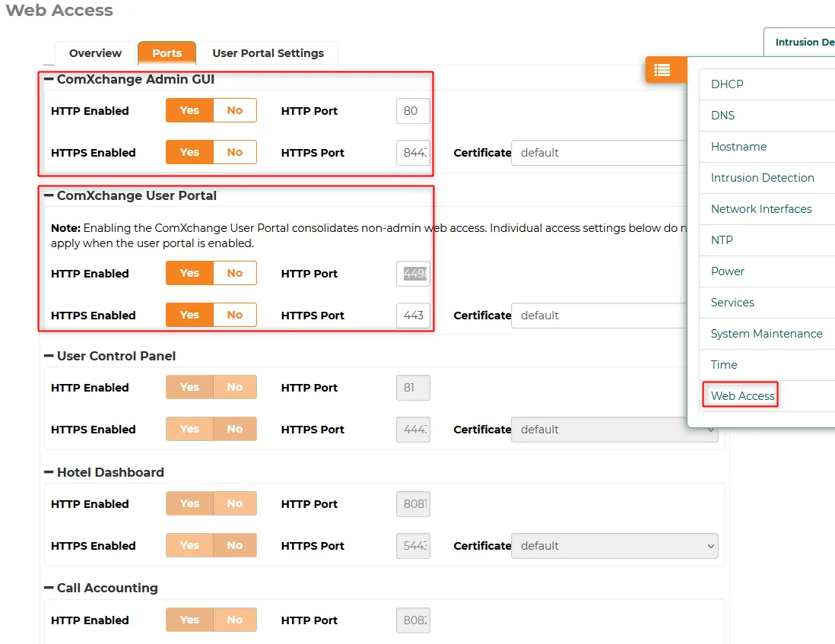Set User Control Panel HTTP Enabled to Yes

click(x=189, y=387)
